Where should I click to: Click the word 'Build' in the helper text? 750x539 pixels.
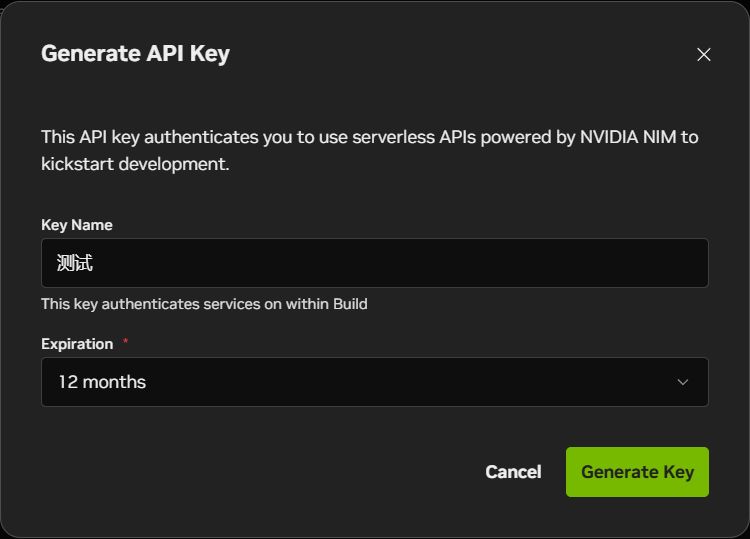click(346, 303)
